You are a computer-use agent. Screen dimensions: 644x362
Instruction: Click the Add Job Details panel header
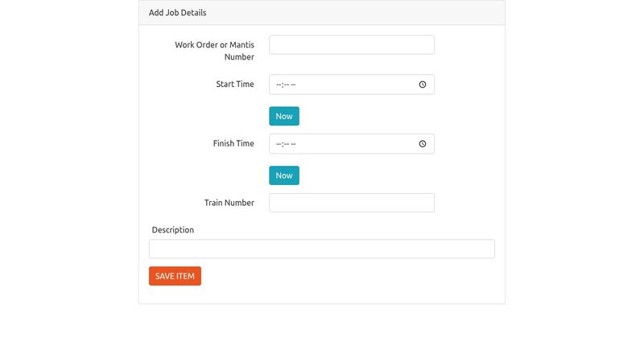coord(321,13)
